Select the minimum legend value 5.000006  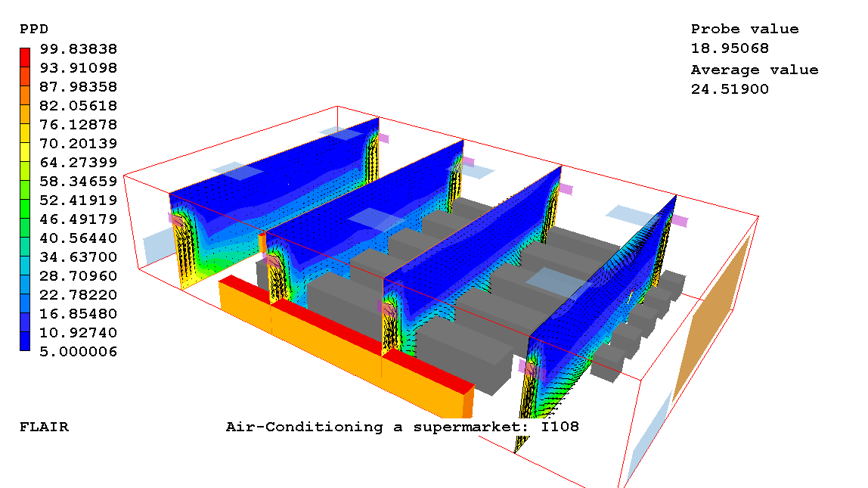click(x=79, y=351)
